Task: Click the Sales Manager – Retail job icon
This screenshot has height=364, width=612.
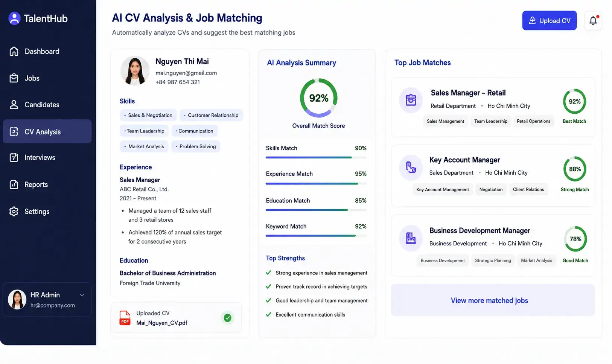Action: point(411,100)
